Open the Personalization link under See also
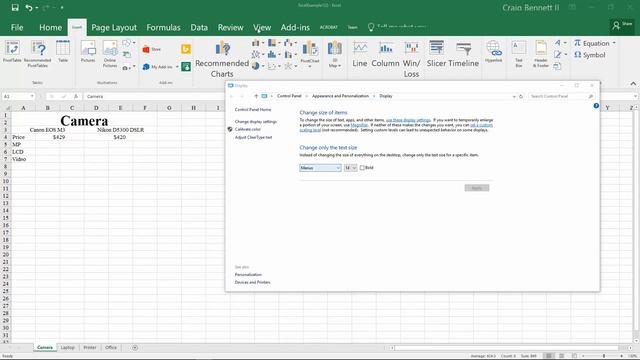Image resolution: width=640 pixels, height=360 pixels. coord(248,275)
